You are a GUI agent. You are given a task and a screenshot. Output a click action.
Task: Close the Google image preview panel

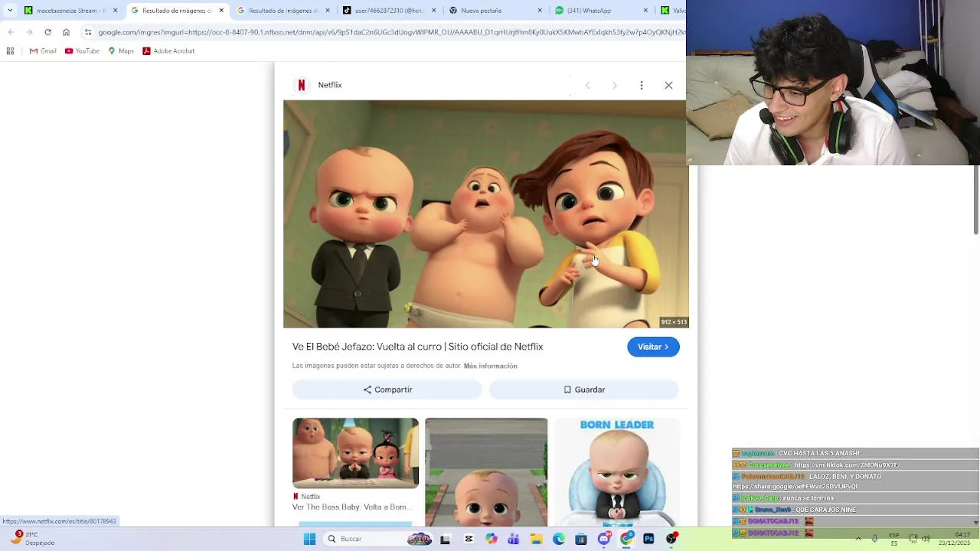(668, 85)
